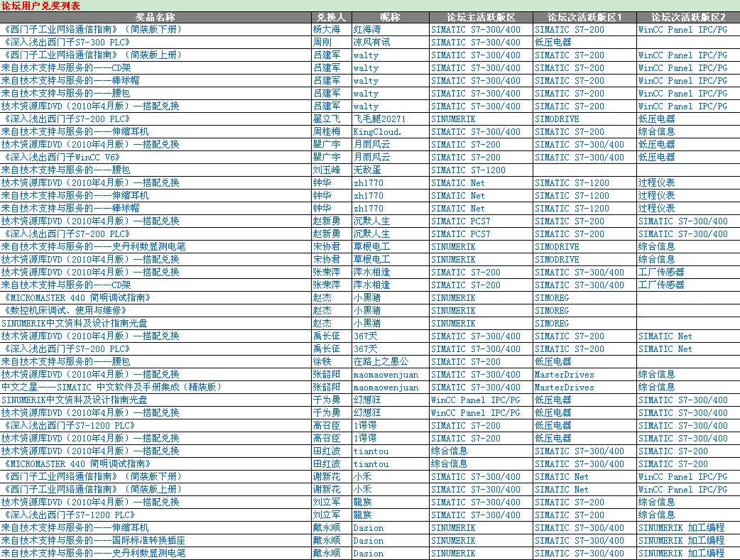Screen dimensions: 740x560
Task: Click 低压电器 in the 凉风有讯 row
Action: click(x=553, y=42)
